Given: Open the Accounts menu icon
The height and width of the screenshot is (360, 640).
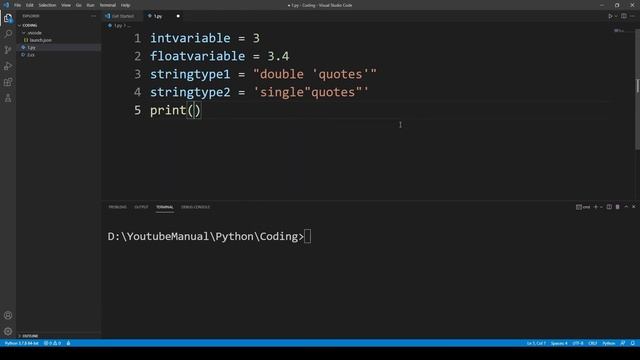Looking at the screenshot, I should (x=8, y=315).
